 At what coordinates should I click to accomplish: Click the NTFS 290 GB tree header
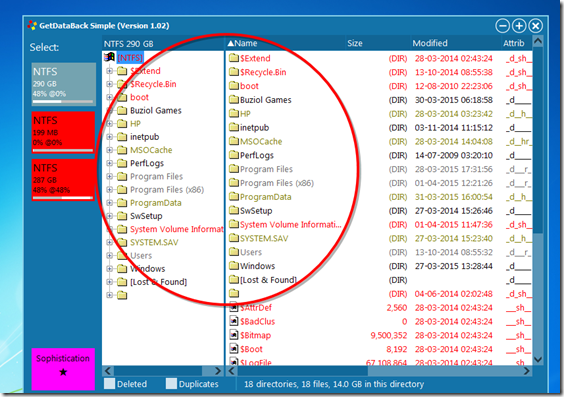click(x=163, y=44)
